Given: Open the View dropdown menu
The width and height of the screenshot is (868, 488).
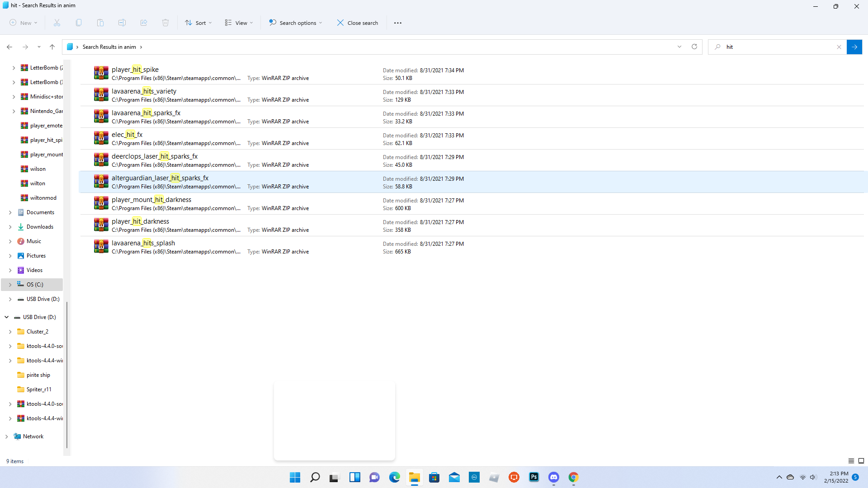Looking at the screenshot, I should point(239,23).
